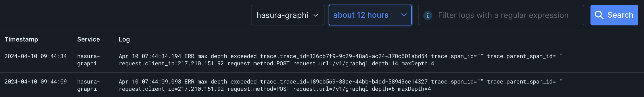Screen dimensions: 644x97
Task: Focus the Filter logs regular expression field
Action: pos(501,15)
